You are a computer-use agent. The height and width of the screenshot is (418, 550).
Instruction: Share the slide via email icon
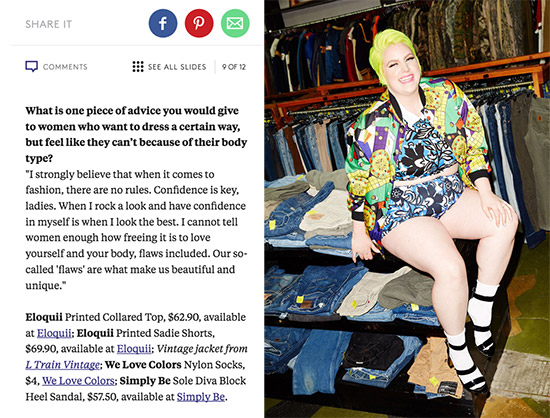click(235, 23)
